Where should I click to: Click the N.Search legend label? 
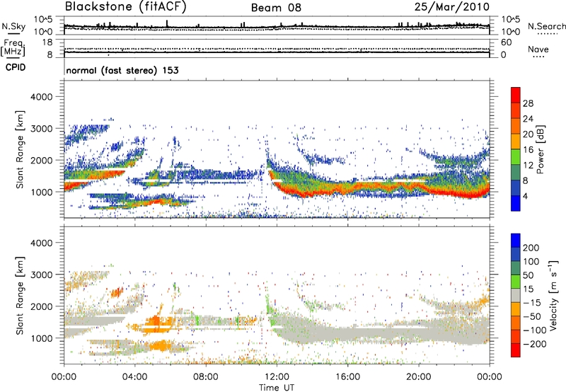547,26
